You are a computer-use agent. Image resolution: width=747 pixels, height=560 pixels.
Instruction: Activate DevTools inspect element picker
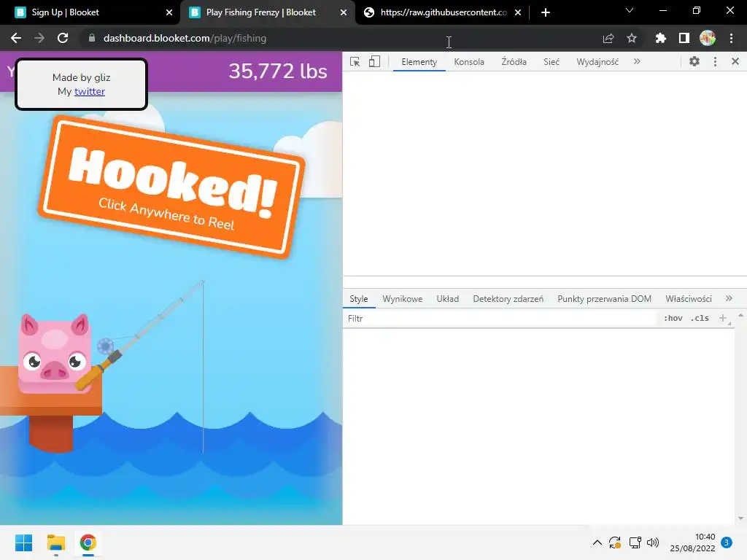[x=355, y=62]
